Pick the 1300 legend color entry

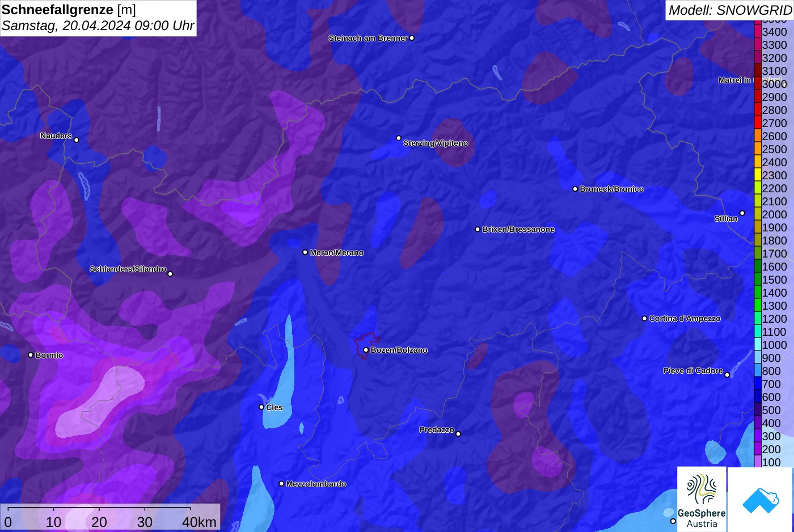pos(758,306)
